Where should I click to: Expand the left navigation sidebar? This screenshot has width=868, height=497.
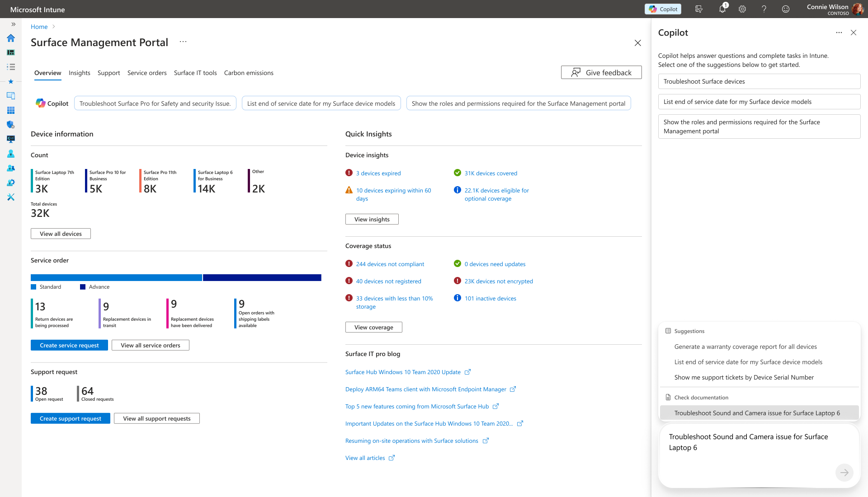(13, 24)
